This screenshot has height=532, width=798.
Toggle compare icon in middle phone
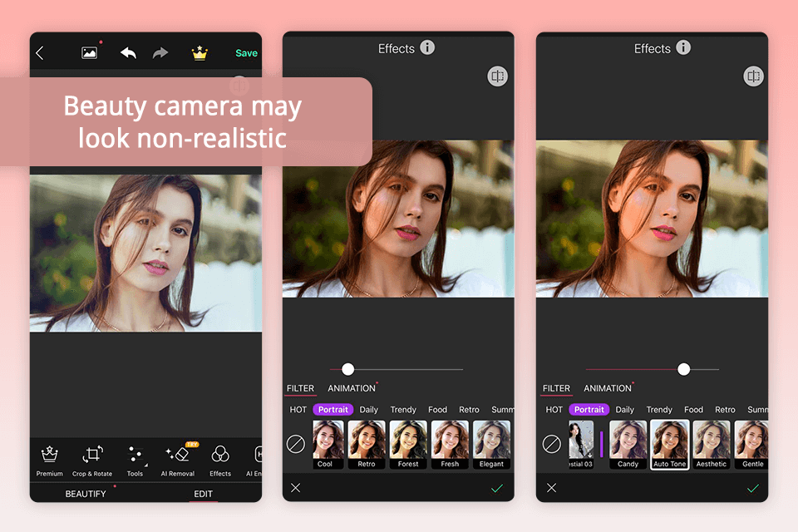497,76
